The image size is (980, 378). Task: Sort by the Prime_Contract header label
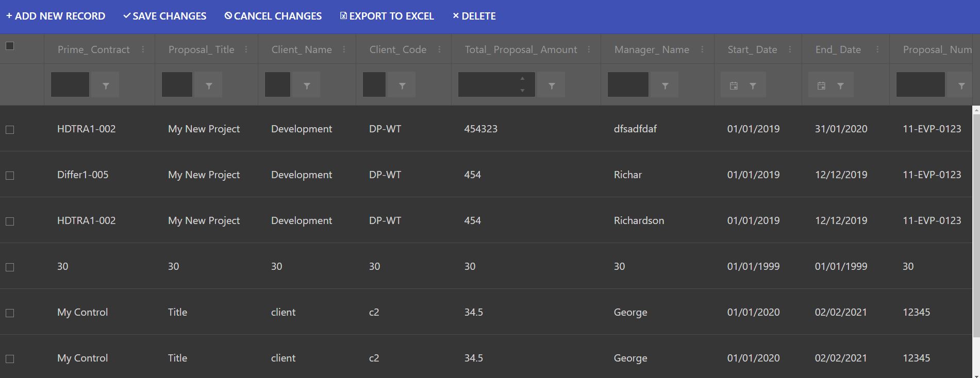coord(93,49)
